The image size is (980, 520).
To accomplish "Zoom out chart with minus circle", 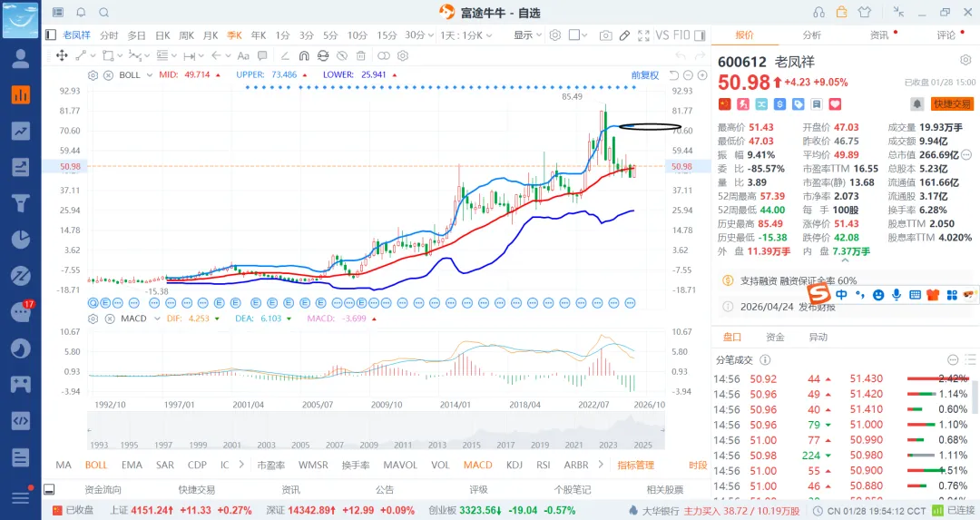I will pyautogui.click(x=688, y=75).
